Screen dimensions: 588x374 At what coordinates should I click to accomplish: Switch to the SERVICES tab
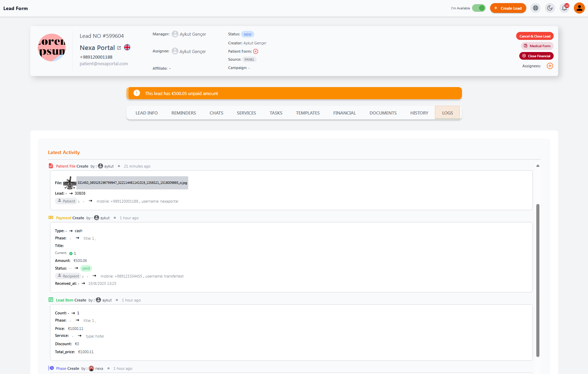(246, 113)
